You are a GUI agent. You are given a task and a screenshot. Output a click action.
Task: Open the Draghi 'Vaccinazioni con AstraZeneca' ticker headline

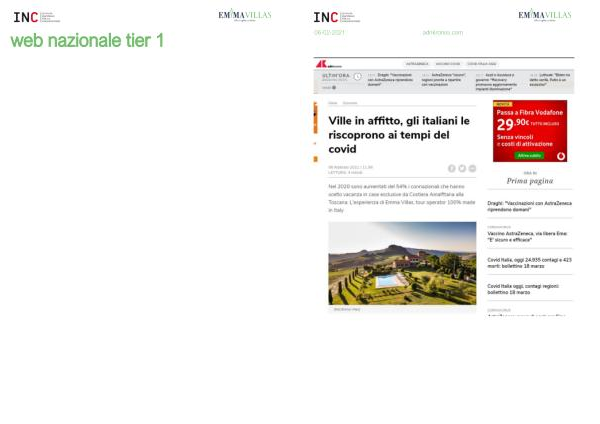click(x=390, y=80)
